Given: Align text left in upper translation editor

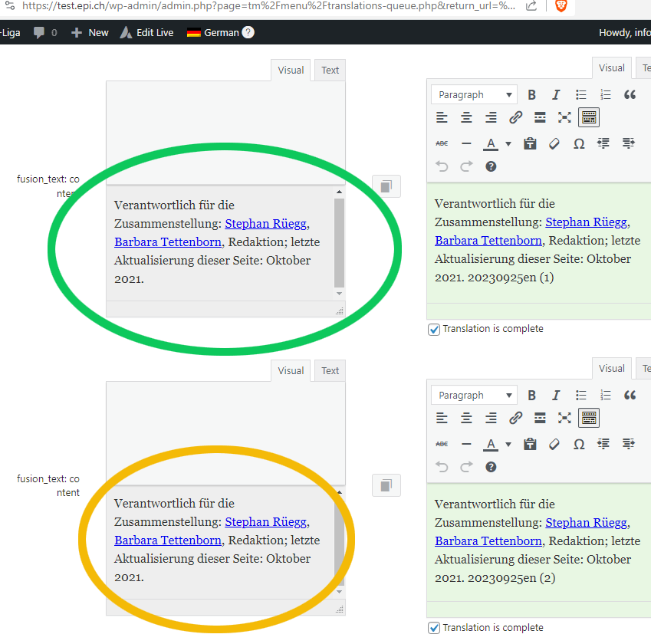Looking at the screenshot, I should coord(442,117).
